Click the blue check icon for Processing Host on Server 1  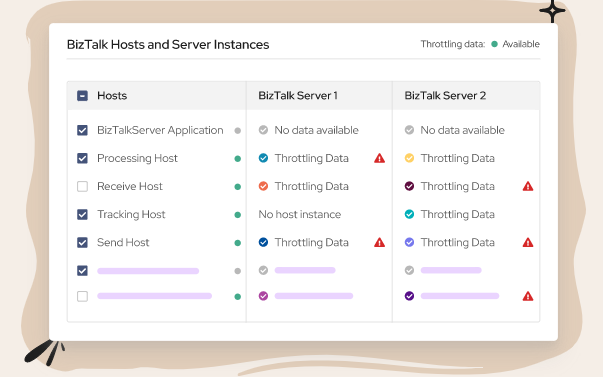[x=263, y=158]
